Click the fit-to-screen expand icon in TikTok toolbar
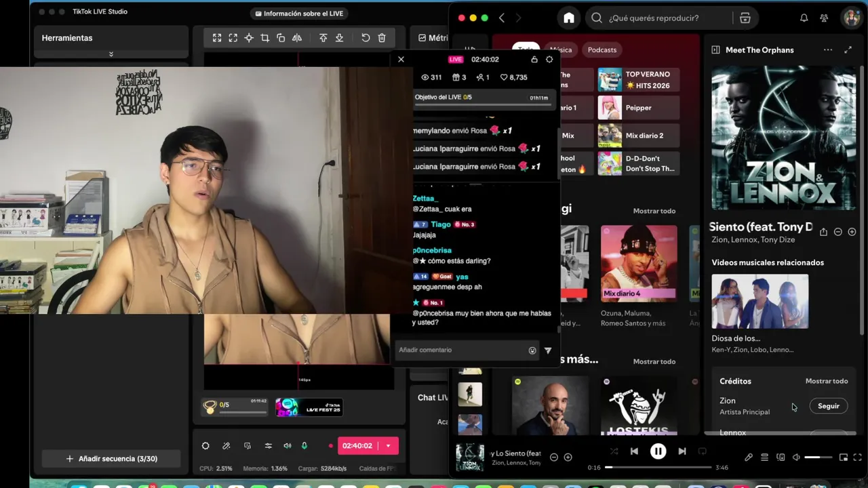The height and width of the screenshot is (488, 868). coord(217,38)
